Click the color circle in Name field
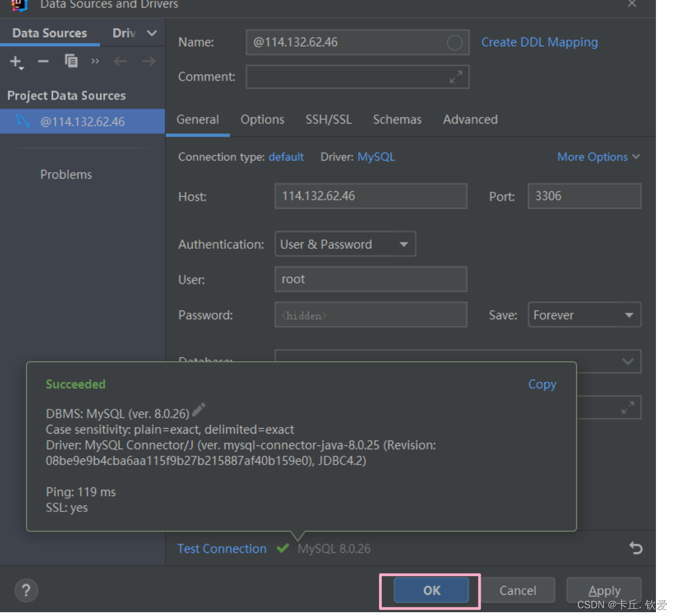675x616 pixels. pos(454,42)
